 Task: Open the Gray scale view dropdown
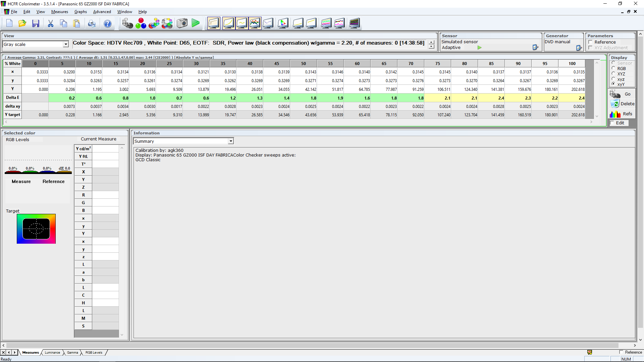66,44
